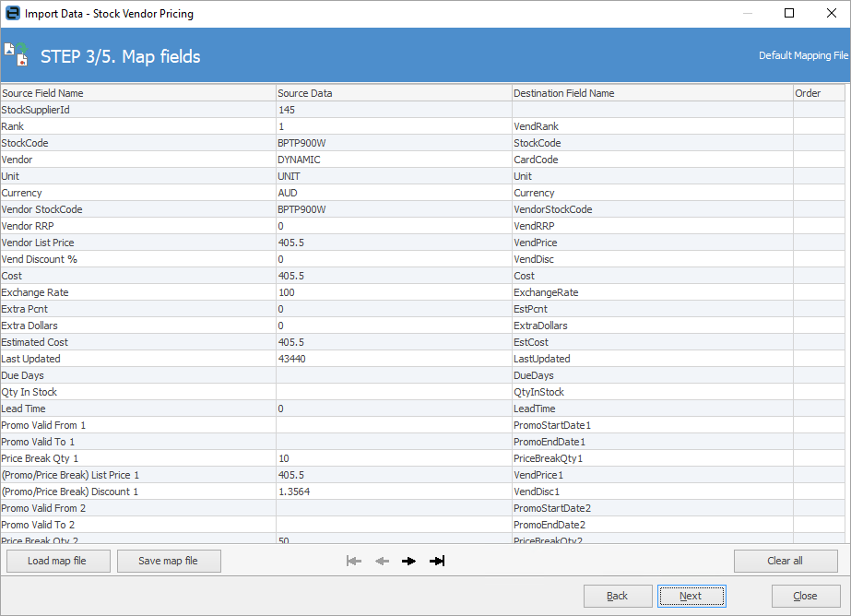
Task: Load map file button
Action: [x=57, y=561]
